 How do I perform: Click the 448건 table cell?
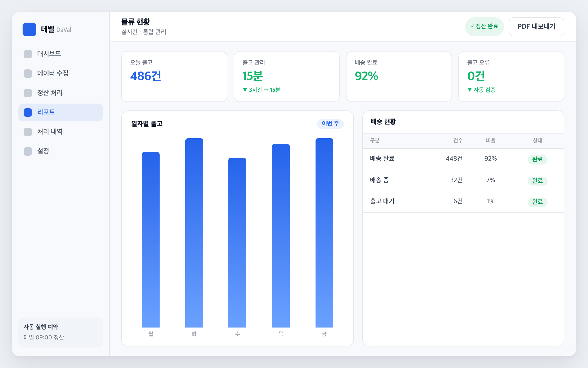click(x=454, y=159)
